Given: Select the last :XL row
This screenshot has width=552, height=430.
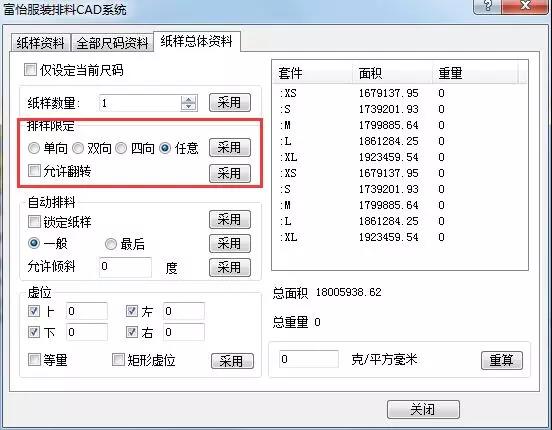Looking at the screenshot, I should tap(400, 237).
